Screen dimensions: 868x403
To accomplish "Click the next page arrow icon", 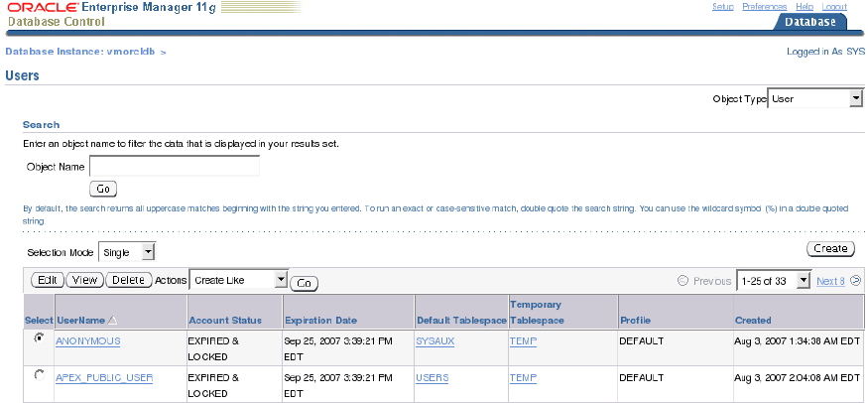I will (x=856, y=281).
